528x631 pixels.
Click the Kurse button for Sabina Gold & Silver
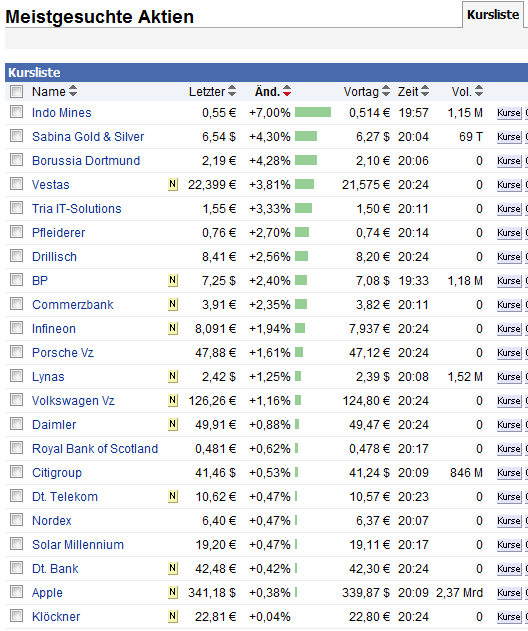click(x=509, y=137)
